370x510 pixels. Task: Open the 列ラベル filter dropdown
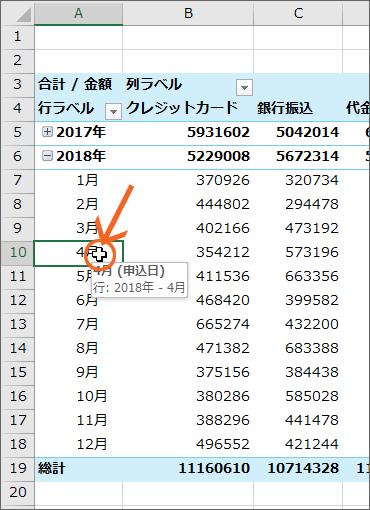click(x=244, y=88)
